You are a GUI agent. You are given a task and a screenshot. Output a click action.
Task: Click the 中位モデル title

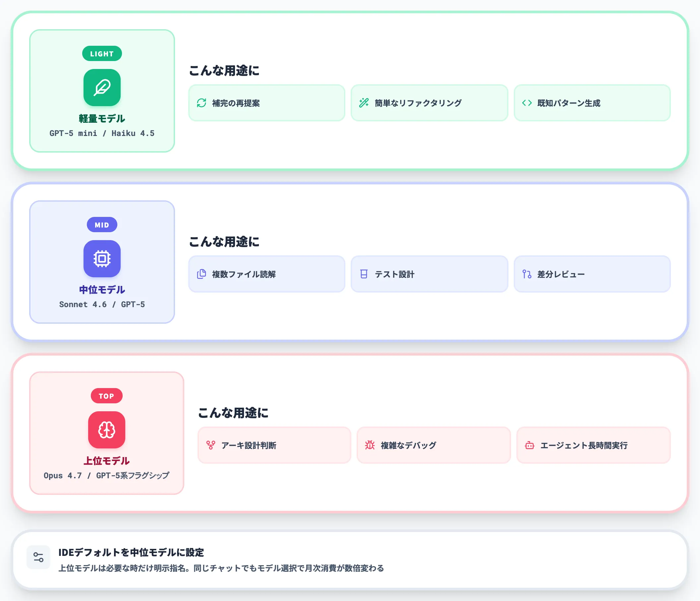pos(102,289)
